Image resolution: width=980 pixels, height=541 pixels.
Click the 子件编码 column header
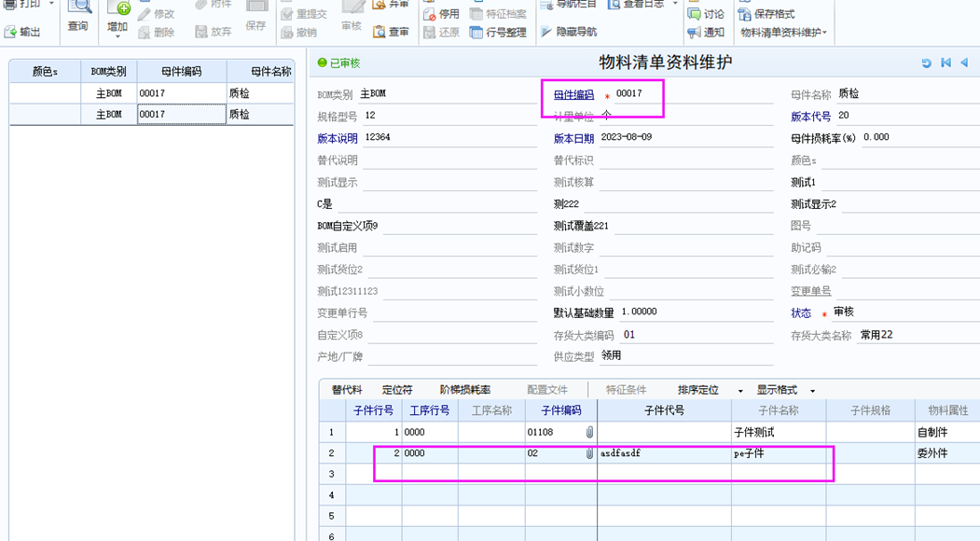[561, 410]
